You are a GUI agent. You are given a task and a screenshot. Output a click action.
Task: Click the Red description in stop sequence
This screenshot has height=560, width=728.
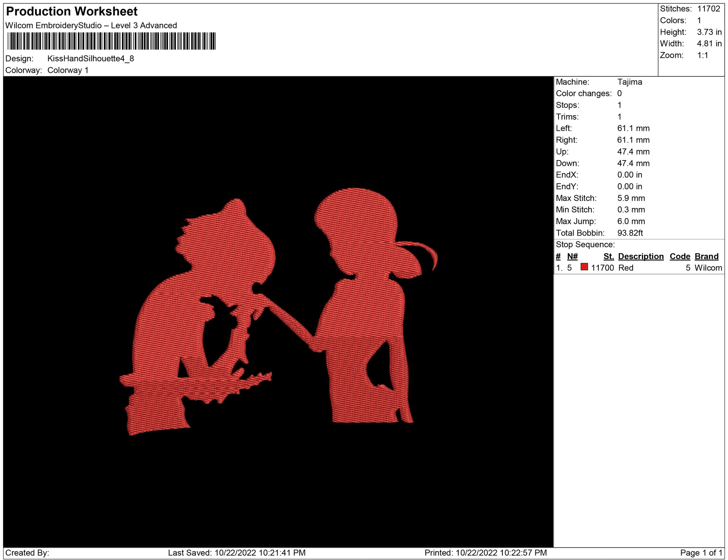[x=625, y=268]
